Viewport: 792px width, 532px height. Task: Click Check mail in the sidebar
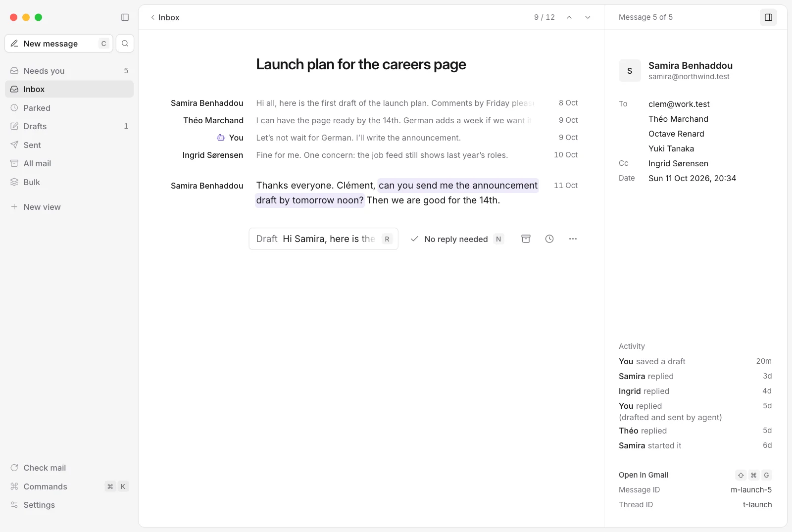[x=69, y=468]
